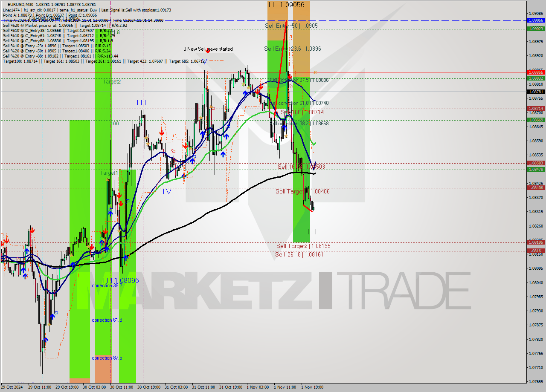This screenshot has width=546, height=392.
Task: Click the 1.08040 price scale value
Action: point(536,282)
